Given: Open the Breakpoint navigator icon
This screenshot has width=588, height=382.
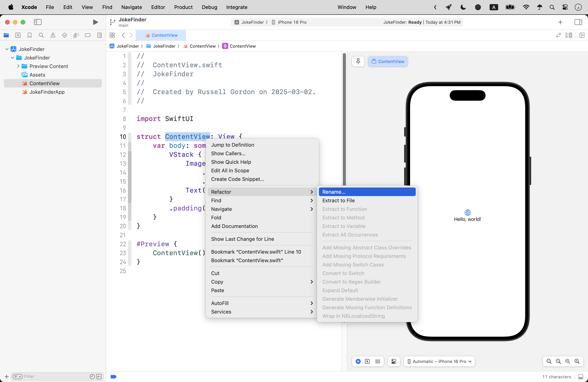Looking at the screenshot, I should coord(88,35).
